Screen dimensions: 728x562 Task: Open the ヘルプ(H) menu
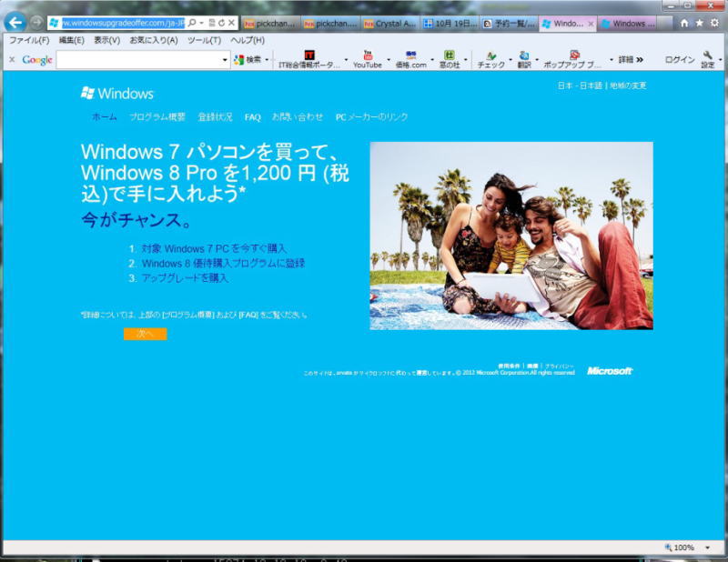click(x=248, y=40)
